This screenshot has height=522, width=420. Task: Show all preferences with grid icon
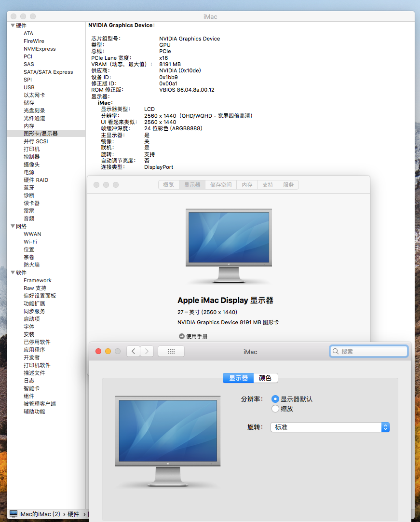point(171,351)
